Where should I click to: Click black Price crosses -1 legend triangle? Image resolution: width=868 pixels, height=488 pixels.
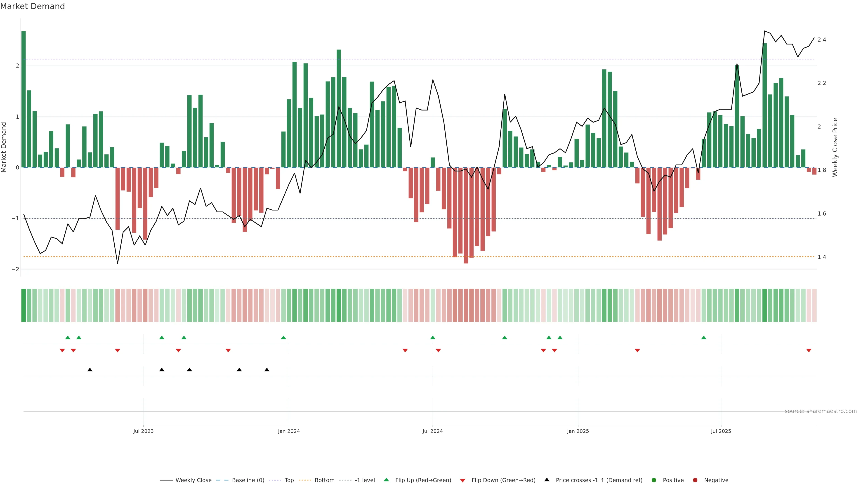547,480
